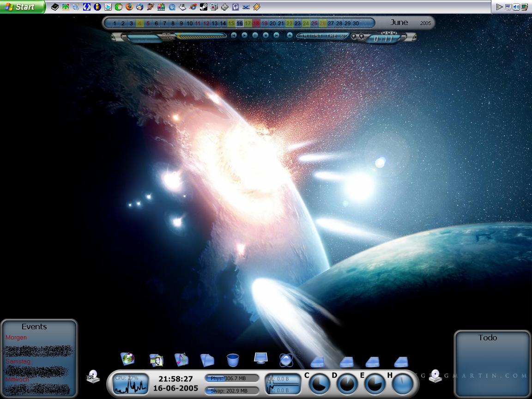Click the CPU usage graph meter

click(130, 384)
